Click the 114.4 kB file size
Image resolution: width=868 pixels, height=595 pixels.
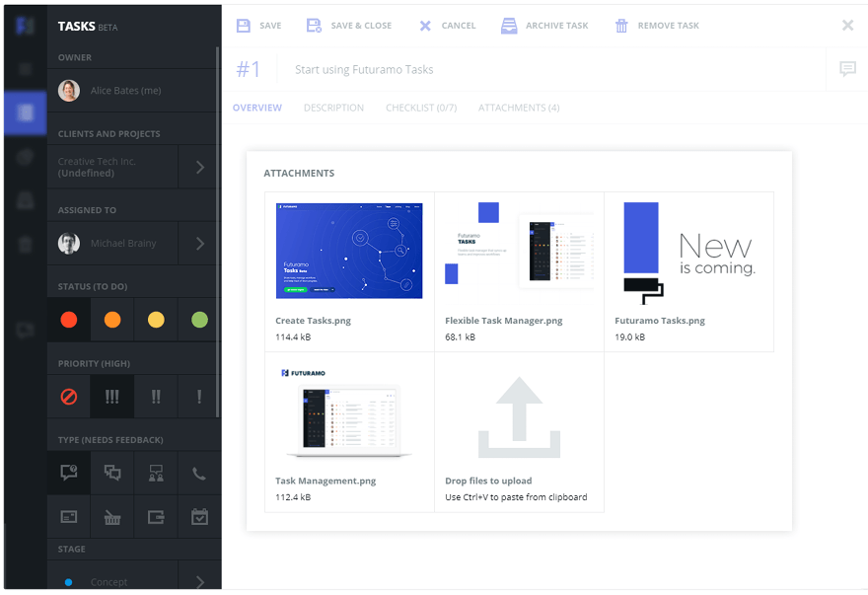coord(293,336)
